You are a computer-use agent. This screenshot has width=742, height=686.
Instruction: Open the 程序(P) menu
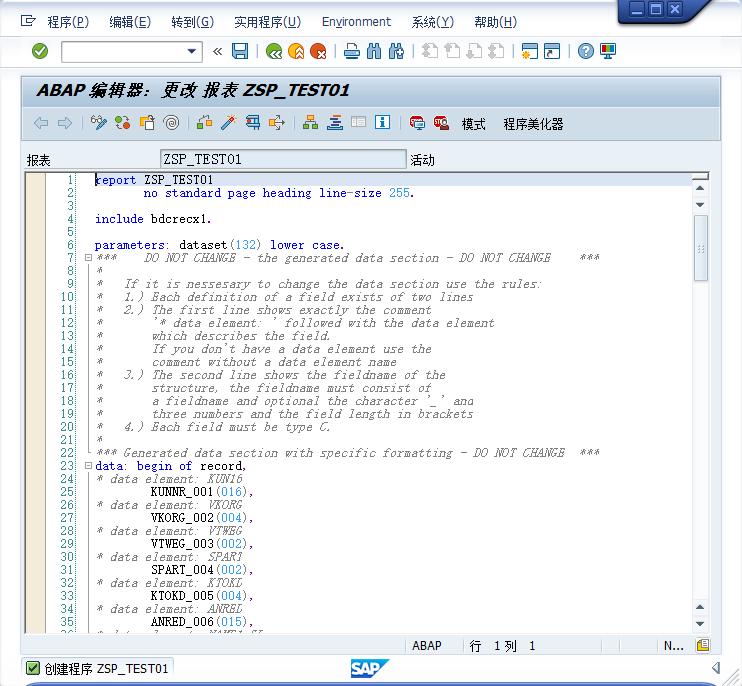[68, 22]
